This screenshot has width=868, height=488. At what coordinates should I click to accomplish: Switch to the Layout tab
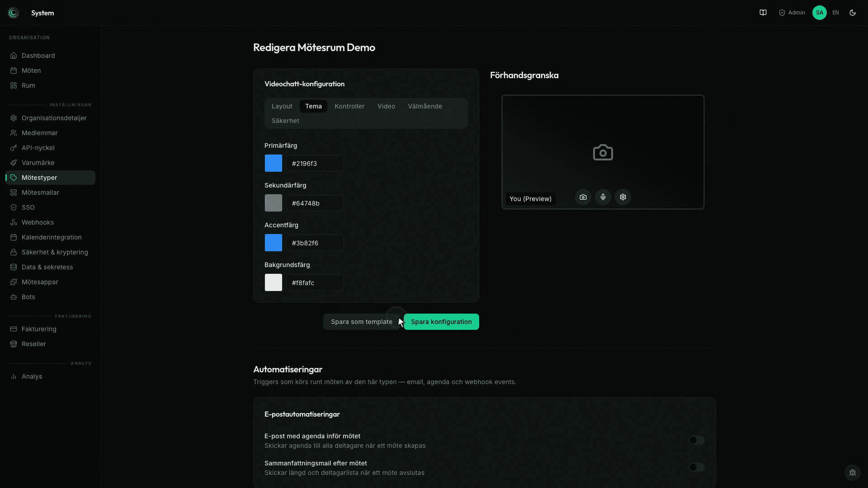(x=282, y=106)
